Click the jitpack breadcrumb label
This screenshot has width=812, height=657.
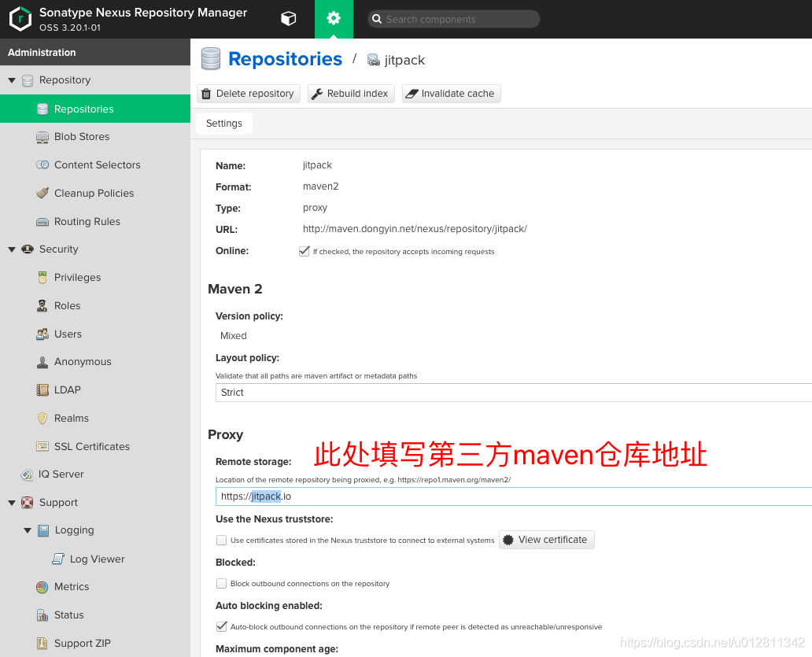(404, 60)
